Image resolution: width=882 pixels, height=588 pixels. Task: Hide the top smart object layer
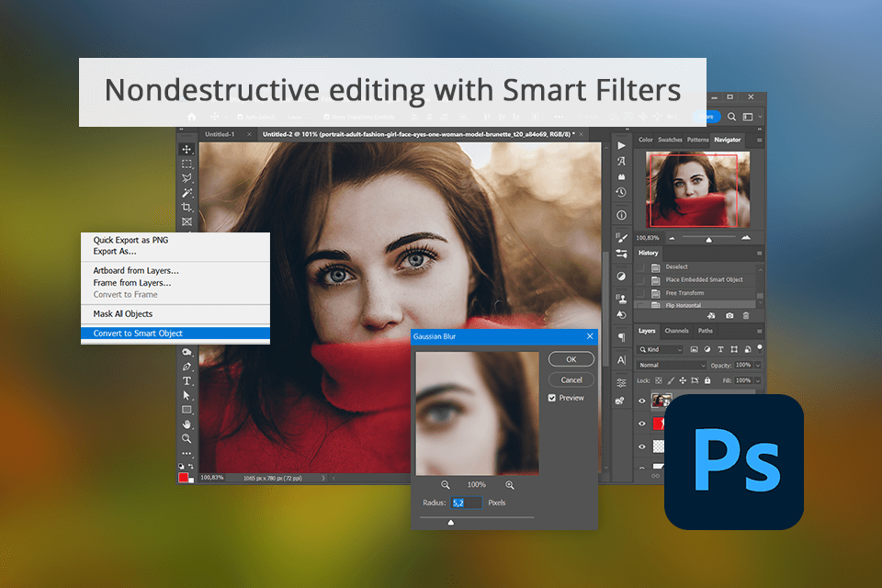pos(642,401)
